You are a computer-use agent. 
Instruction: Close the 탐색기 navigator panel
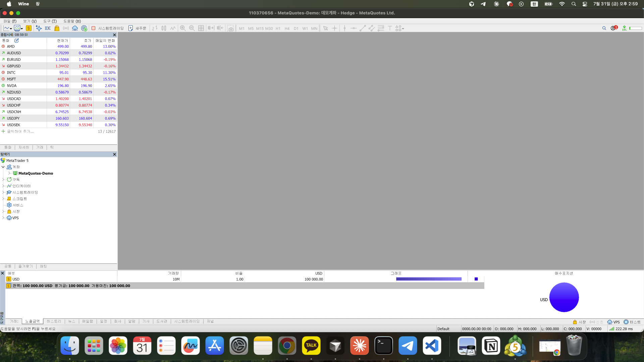click(114, 155)
